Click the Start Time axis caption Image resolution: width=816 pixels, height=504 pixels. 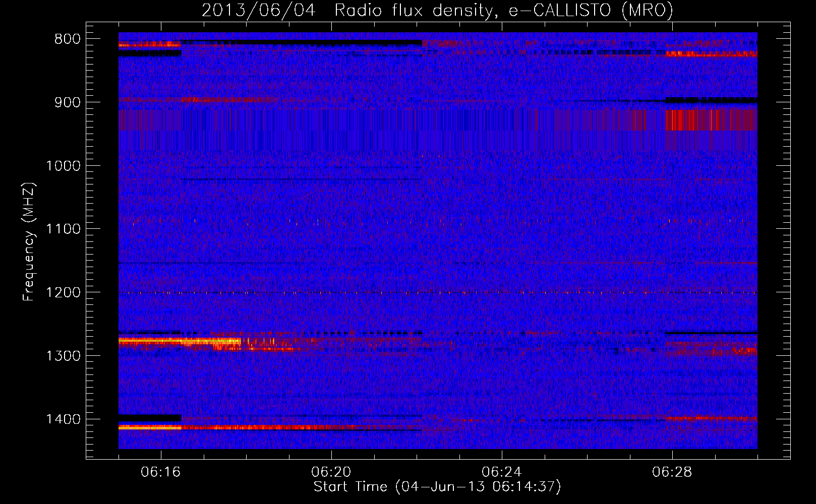(x=437, y=487)
